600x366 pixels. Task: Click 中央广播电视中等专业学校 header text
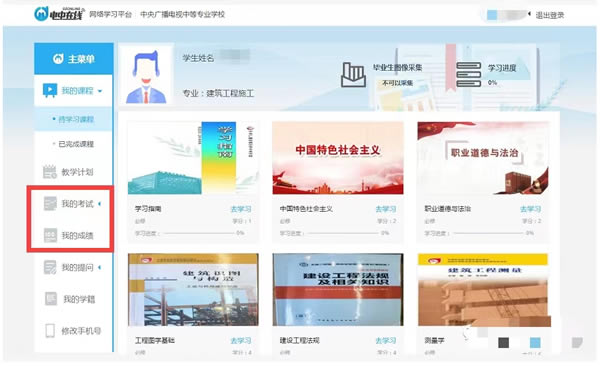[x=183, y=15]
